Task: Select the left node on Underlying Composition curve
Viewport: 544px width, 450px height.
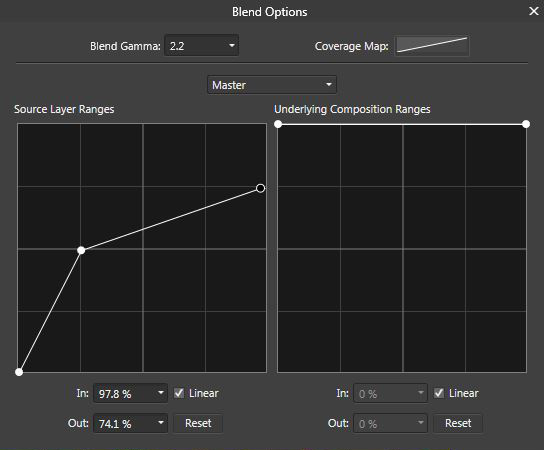Action: [x=278, y=124]
